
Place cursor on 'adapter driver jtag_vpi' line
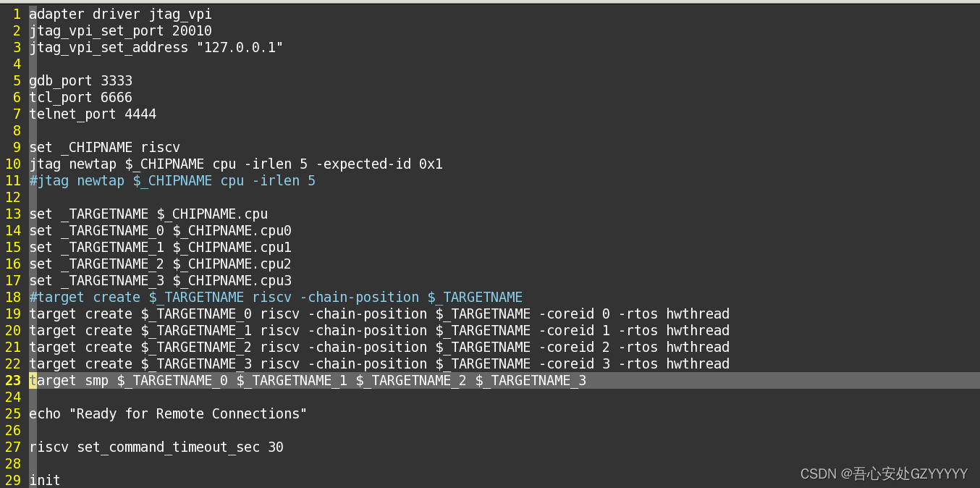120,14
